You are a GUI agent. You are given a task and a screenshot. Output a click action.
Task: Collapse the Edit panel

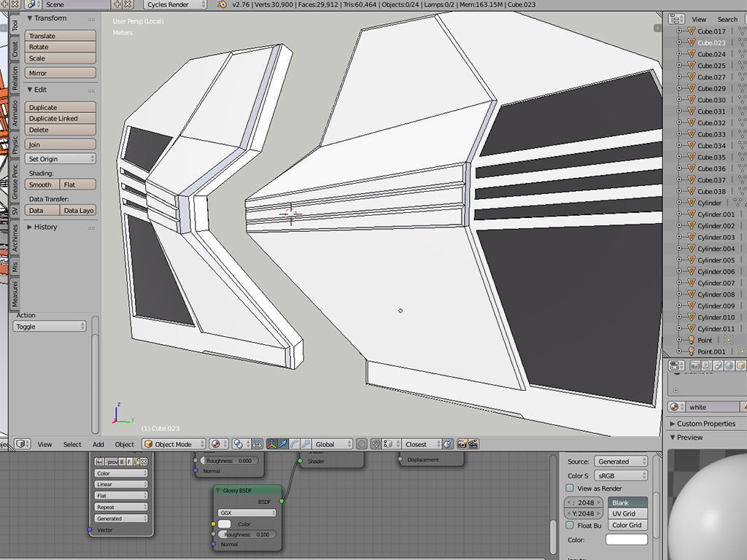[29, 90]
